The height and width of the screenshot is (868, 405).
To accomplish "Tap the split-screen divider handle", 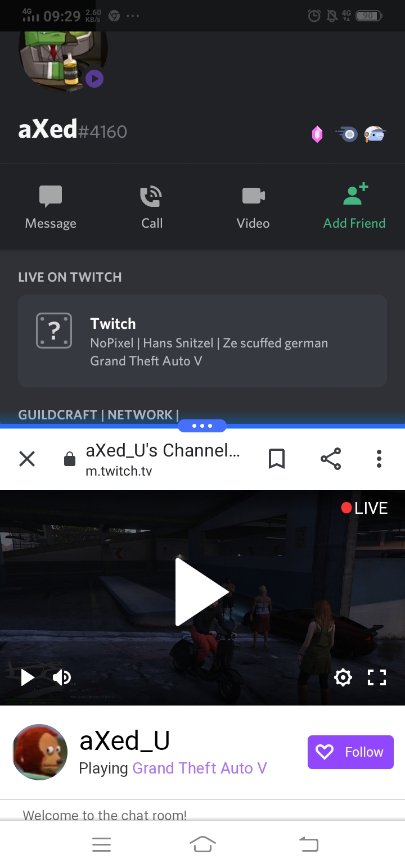I will click(x=202, y=426).
